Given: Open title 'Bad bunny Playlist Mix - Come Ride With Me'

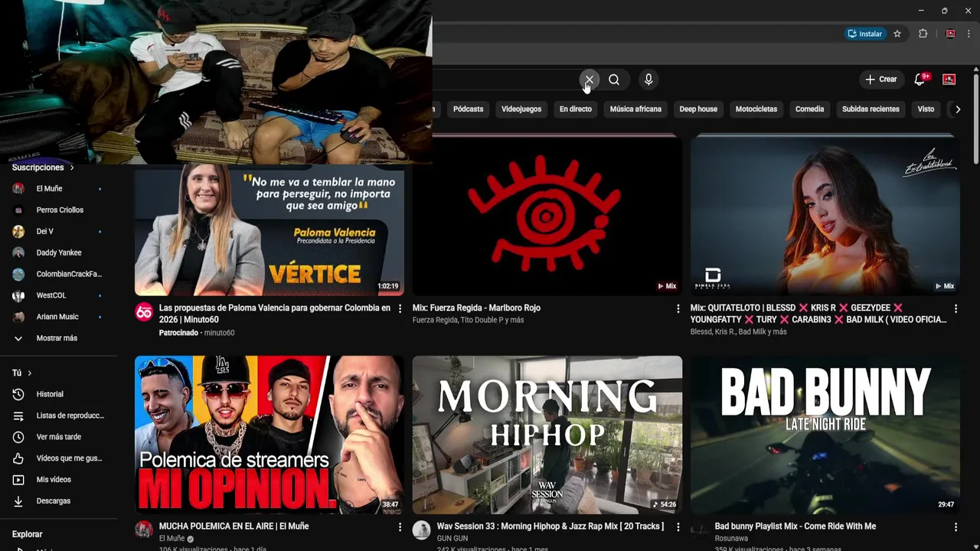Looking at the screenshot, I should 795,527.
